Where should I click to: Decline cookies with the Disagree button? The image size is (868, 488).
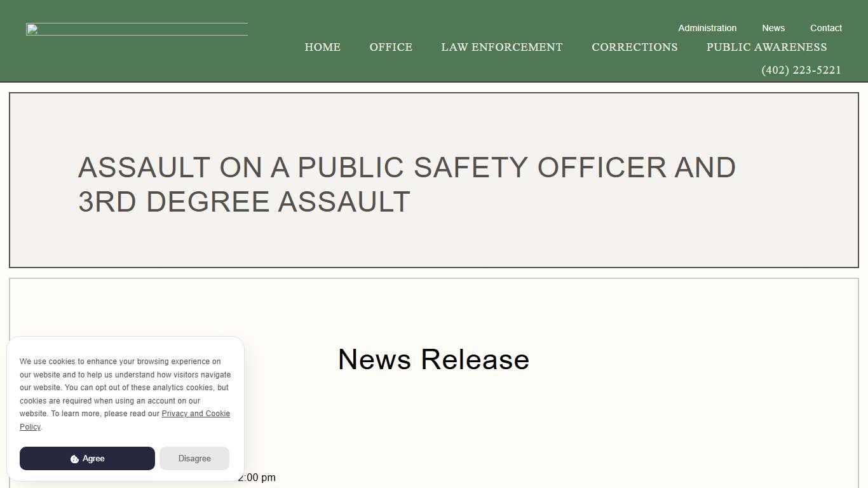point(194,458)
